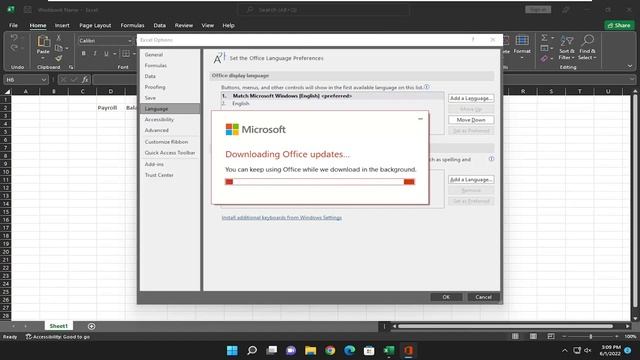
Task: Click the Cut scissors icon
Action: (59, 38)
